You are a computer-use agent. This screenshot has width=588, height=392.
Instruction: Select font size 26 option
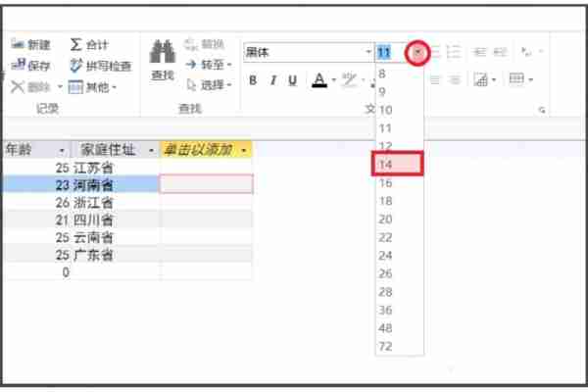[400, 273]
